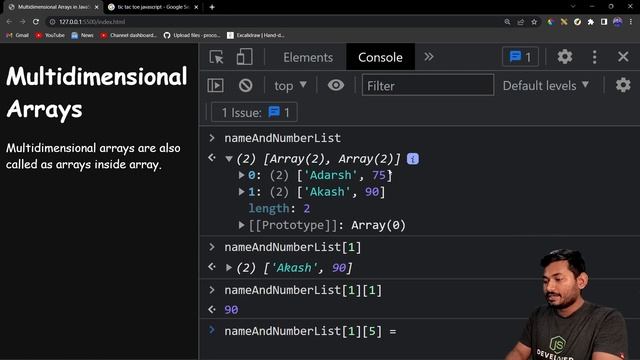Show the console sidebar
This screenshot has width=640, height=360.
pyautogui.click(x=216, y=85)
